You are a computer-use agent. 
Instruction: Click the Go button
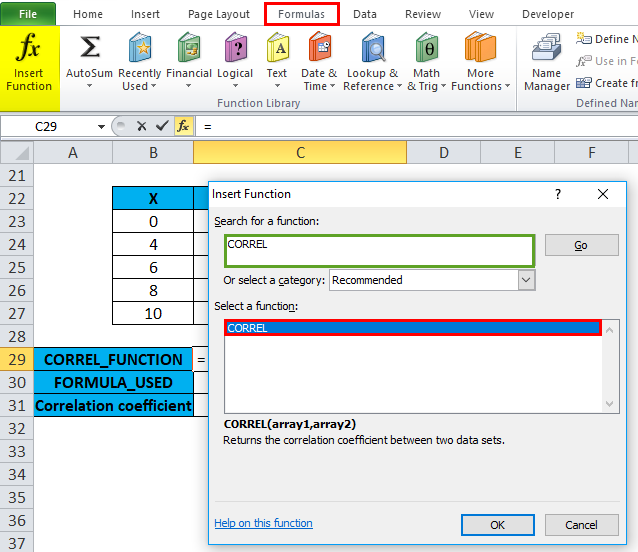(x=581, y=245)
